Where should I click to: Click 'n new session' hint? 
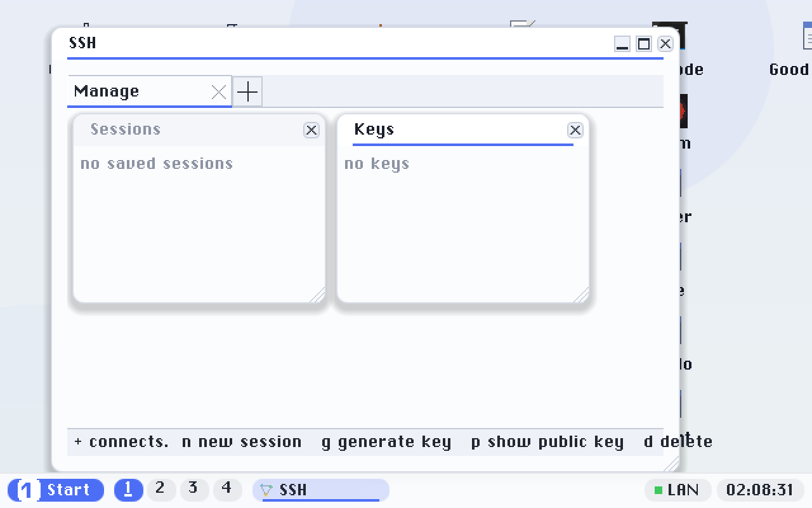(242, 442)
